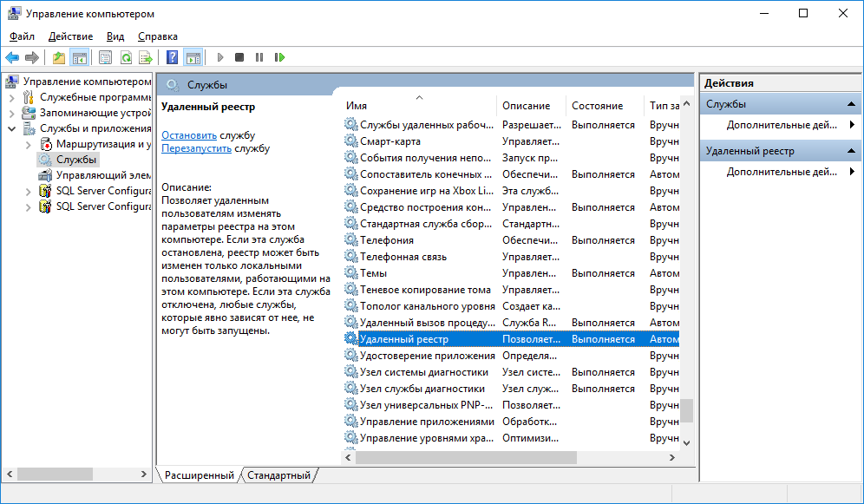Select the Удостоверение приложения service row

tap(512, 356)
